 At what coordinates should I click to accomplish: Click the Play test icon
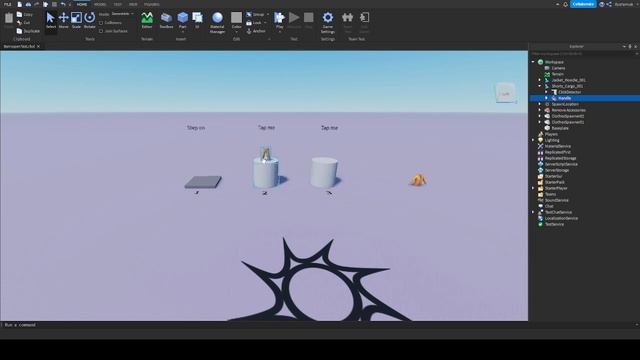(x=279, y=18)
